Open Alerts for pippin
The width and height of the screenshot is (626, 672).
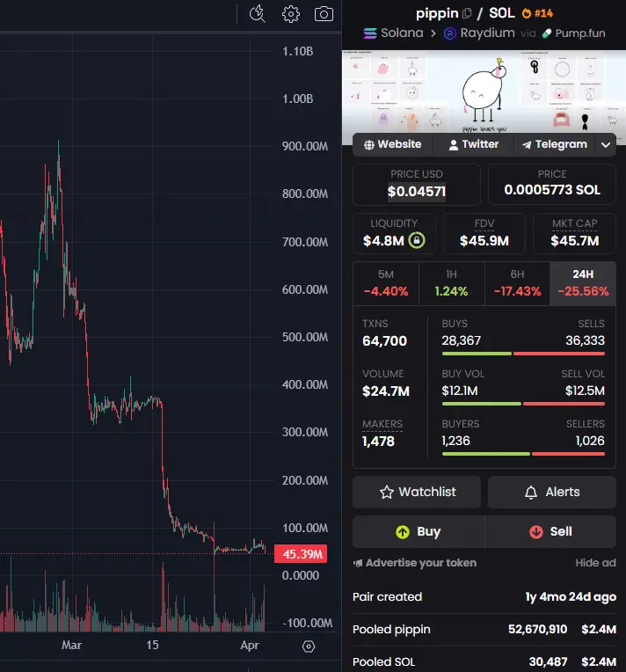click(552, 492)
